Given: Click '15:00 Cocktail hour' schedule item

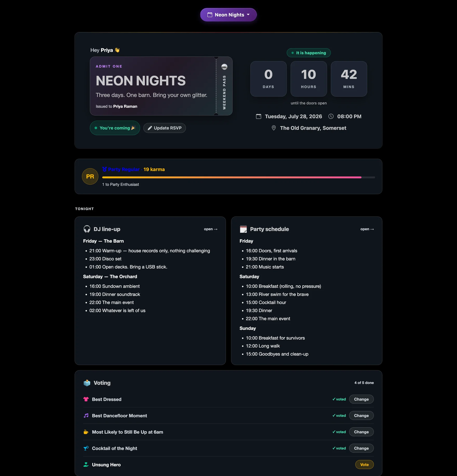Looking at the screenshot, I should pyautogui.click(x=266, y=302).
